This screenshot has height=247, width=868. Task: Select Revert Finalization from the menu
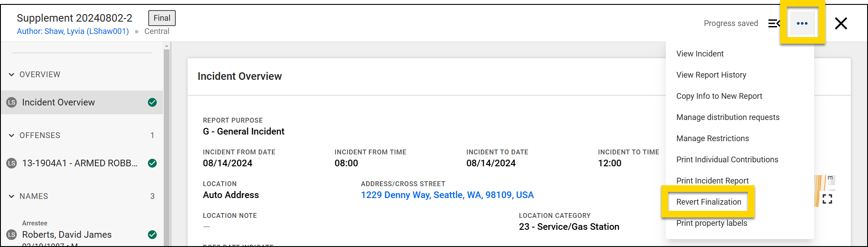[709, 202]
